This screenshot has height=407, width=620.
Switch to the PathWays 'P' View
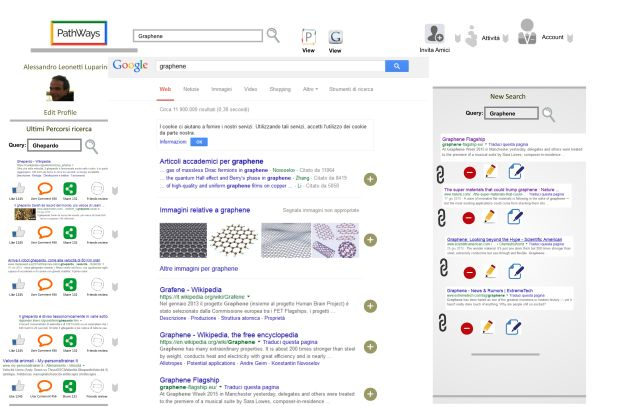tap(308, 37)
